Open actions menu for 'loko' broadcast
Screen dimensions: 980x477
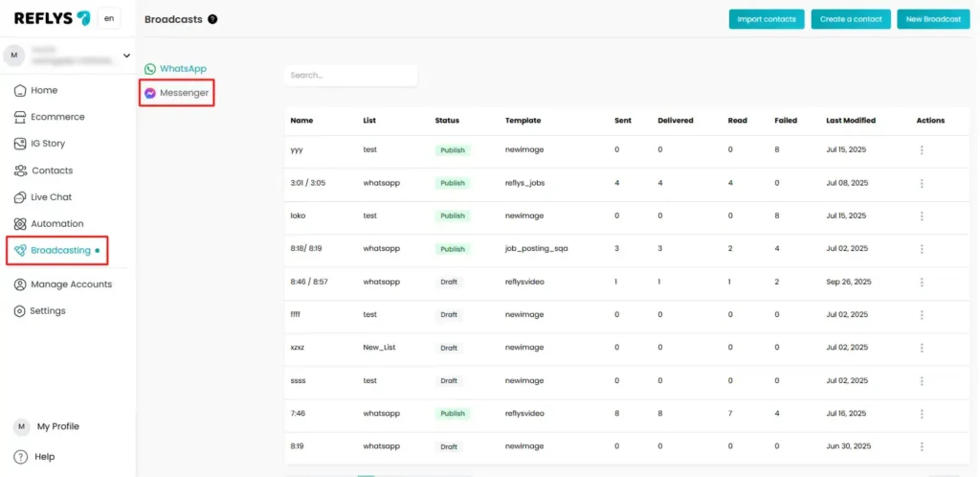click(922, 216)
